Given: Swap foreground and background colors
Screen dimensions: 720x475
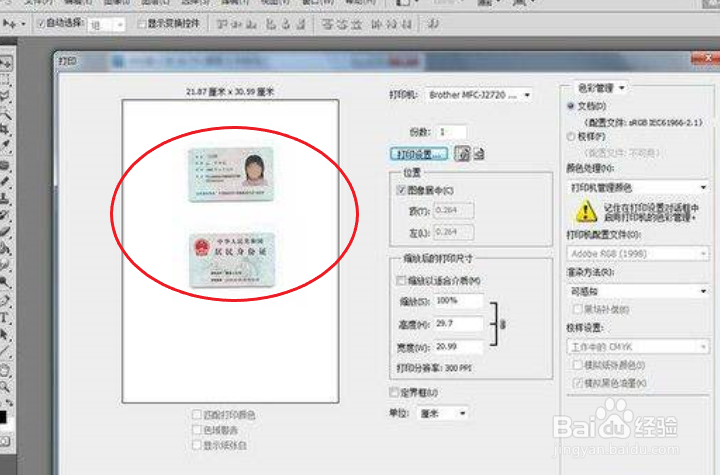Looking at the screenshot, I should pos(9,403).
